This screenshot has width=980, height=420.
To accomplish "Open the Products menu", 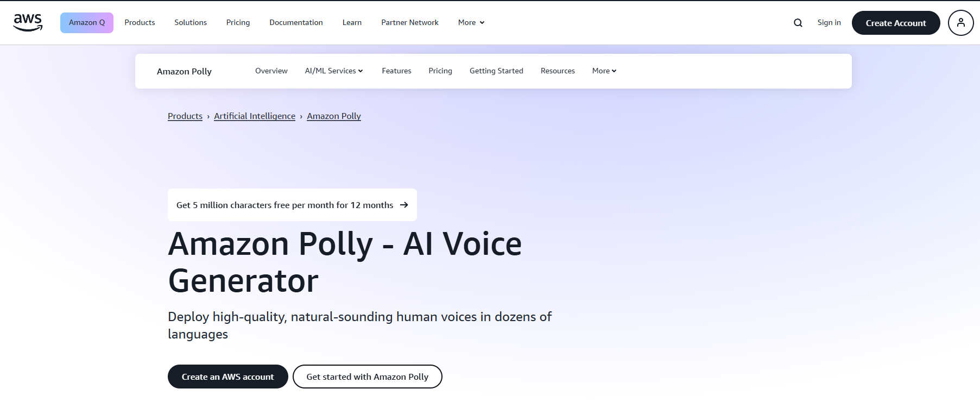I will (140, 22).
